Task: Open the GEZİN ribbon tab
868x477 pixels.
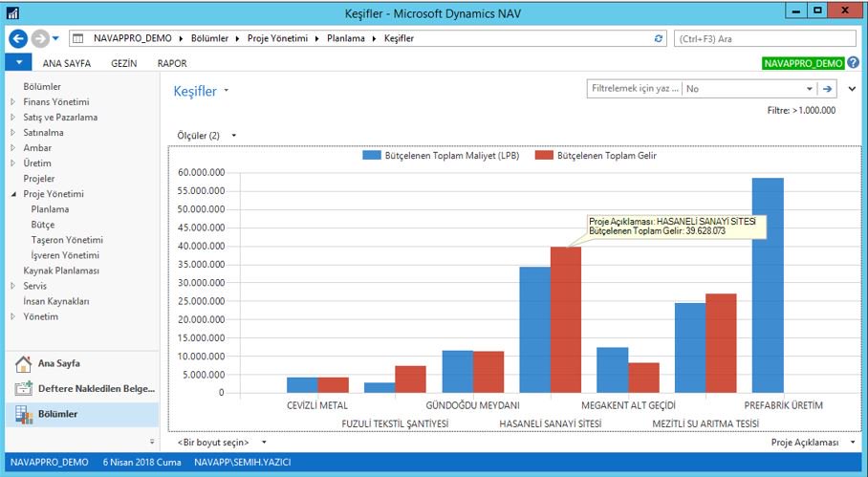Action: pyautogui.click(x=124, y=63)
